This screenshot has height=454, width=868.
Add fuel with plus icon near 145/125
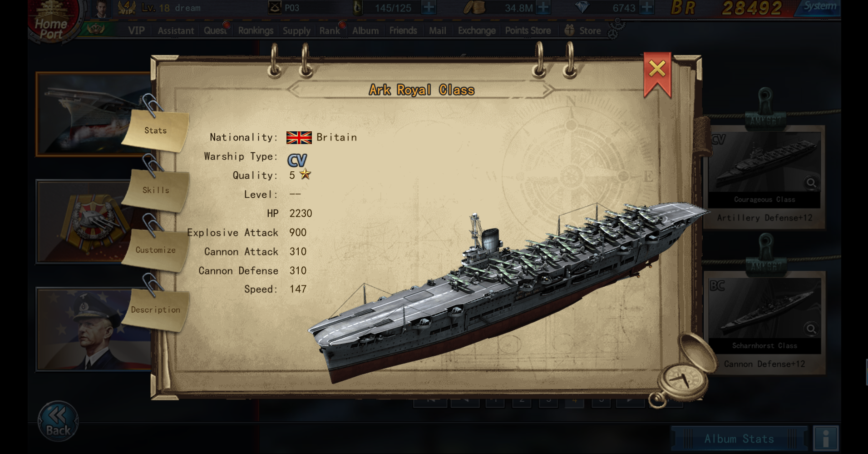tap(429, 8)
